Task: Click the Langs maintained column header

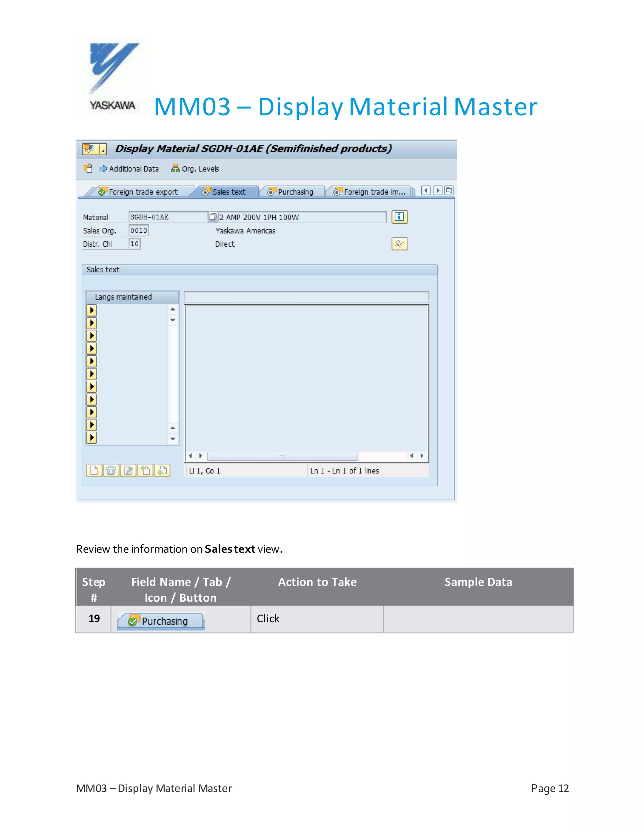Action: (132, 297)
